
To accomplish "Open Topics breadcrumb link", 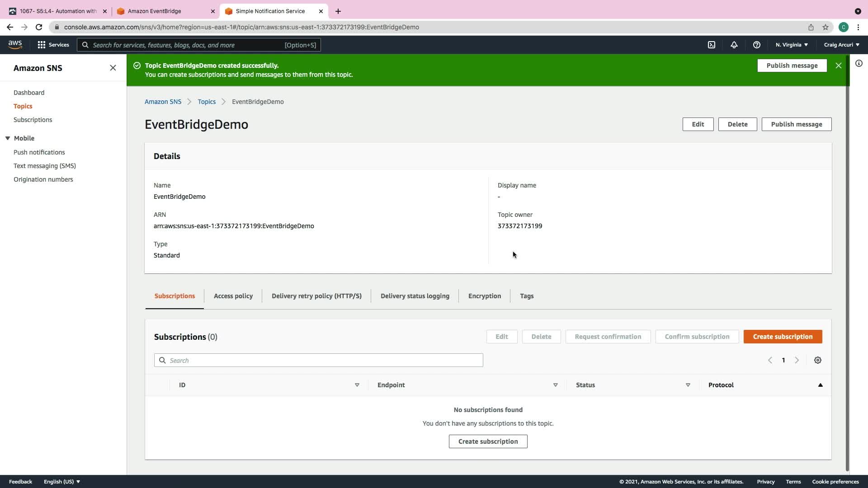I will [207, 102].
